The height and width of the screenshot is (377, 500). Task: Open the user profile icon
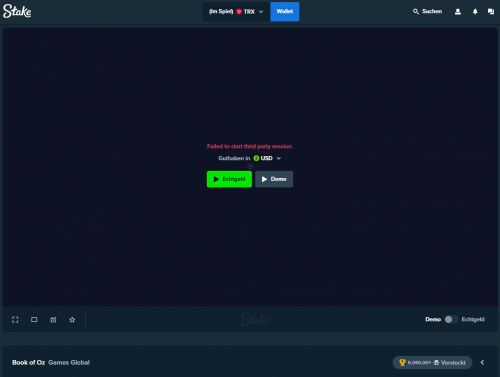458,12
